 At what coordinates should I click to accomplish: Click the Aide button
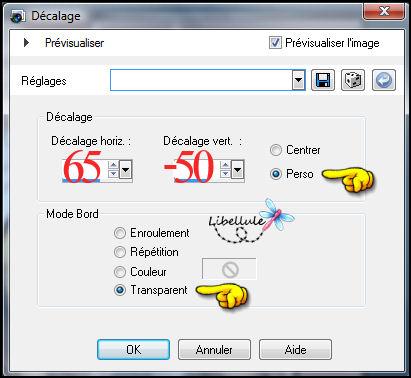pos(295,349)
